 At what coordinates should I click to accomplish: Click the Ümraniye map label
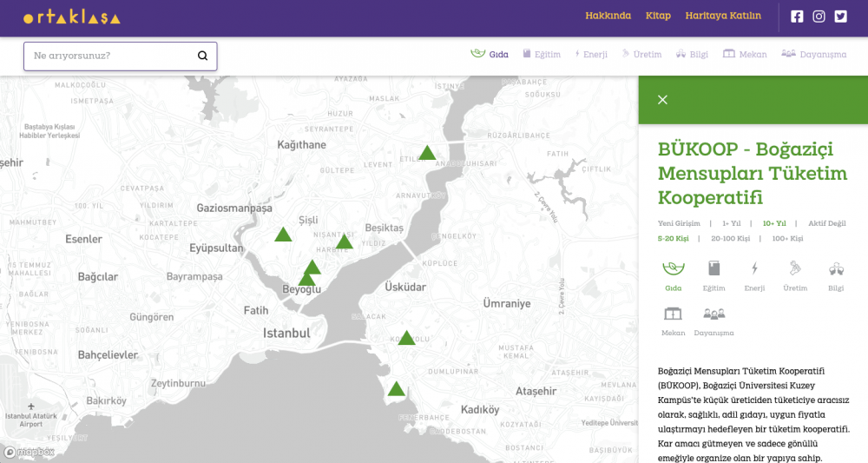pos(507,303)
